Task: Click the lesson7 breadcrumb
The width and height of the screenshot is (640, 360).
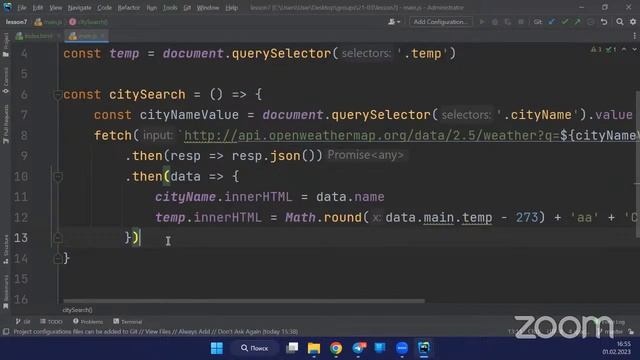Action: click(x=16, y=22)
